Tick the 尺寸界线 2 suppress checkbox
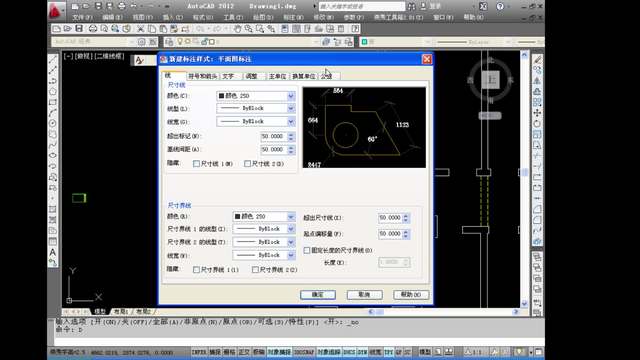Viewport: 640px width, 360px height. (255, 270)
